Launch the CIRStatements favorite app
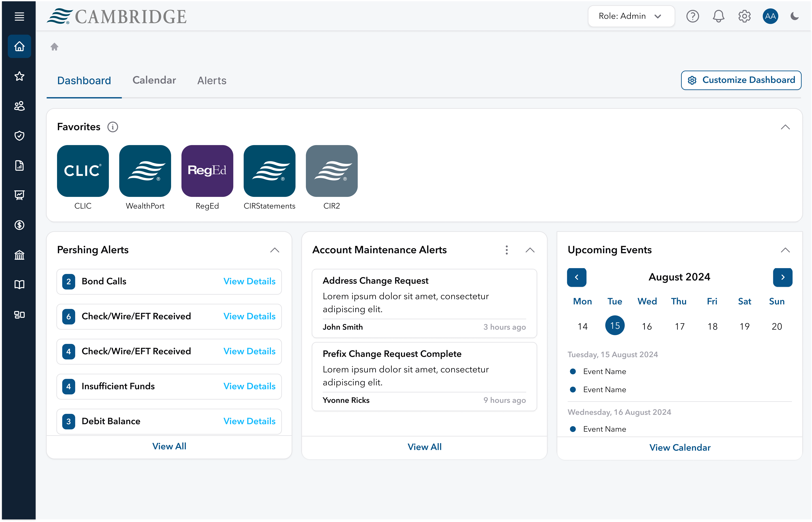The image size is (812, 522). point(269,171)
